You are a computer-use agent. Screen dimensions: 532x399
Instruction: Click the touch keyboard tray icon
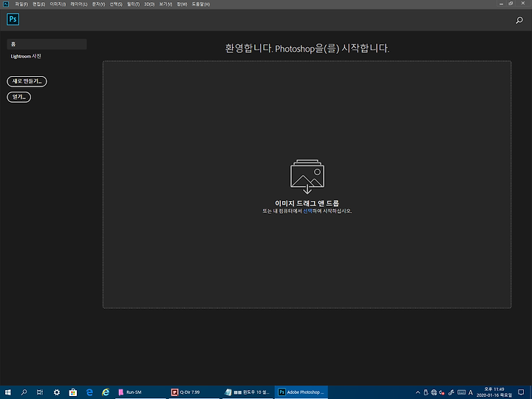click(461, 392)
